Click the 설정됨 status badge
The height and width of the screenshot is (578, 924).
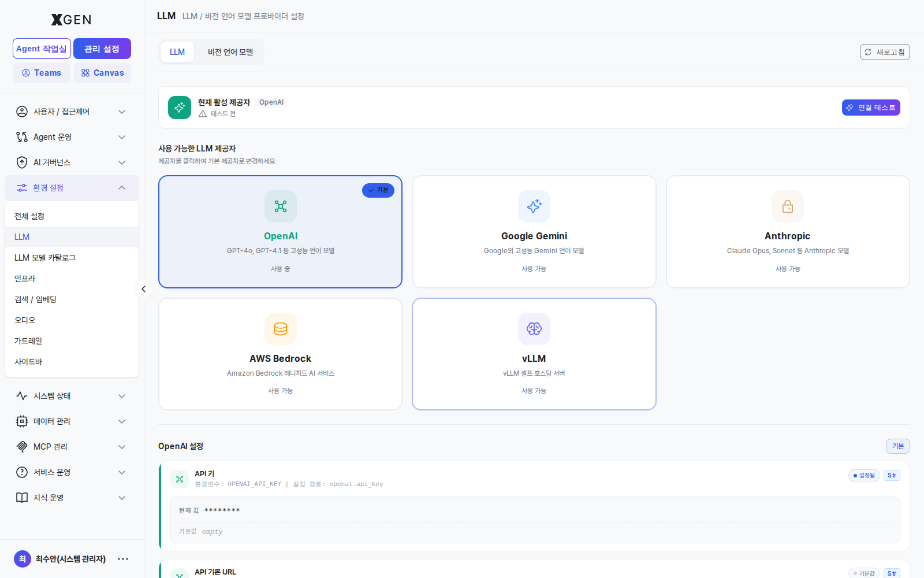tap(864, 476)
